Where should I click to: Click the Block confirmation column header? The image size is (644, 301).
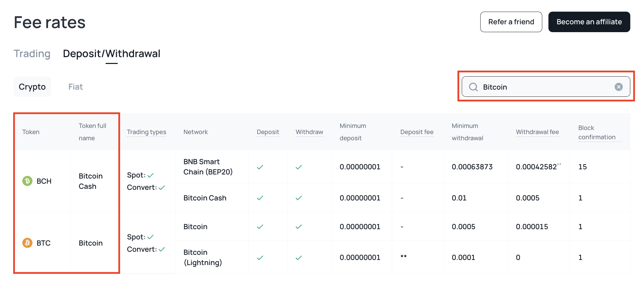click(596, 132)
